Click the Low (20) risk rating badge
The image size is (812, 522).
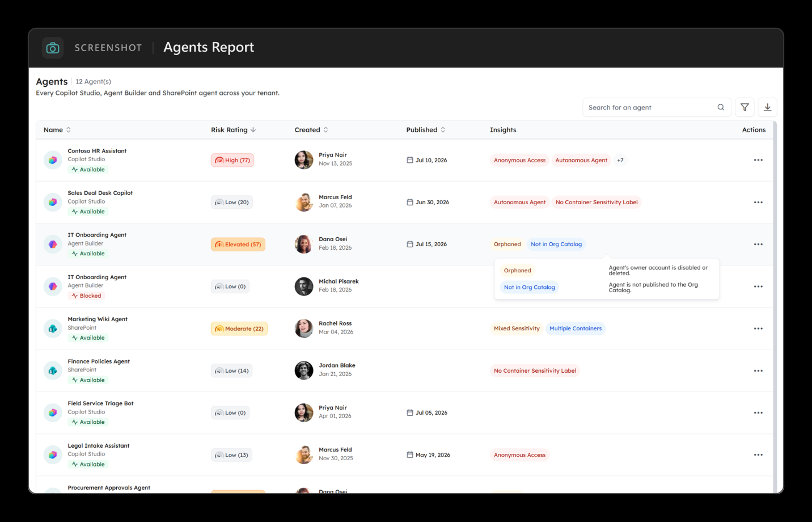[x=232, y=202]
